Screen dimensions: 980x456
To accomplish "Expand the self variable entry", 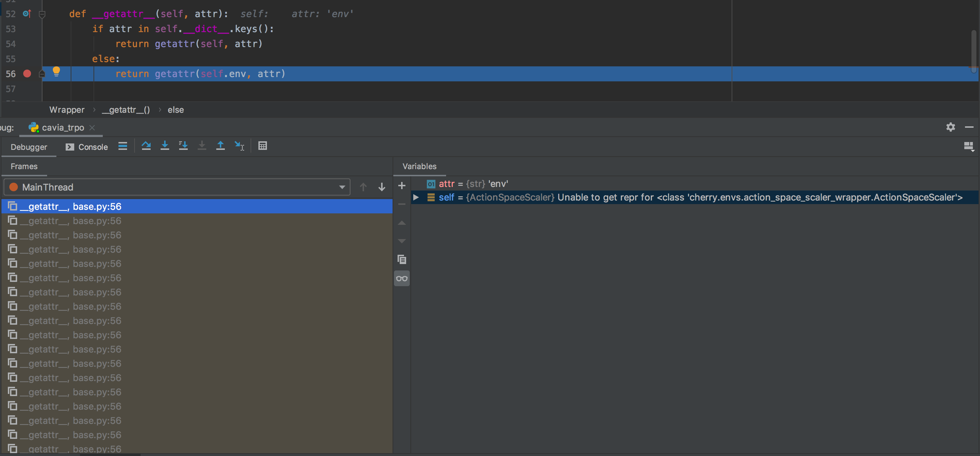I will pyautogui.click(x=416, y=197).
